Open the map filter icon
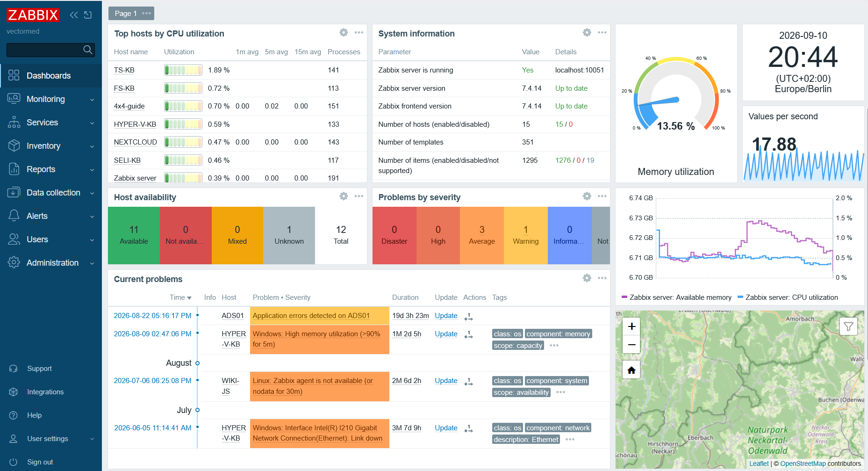This screenshot has height=471, width=868. [848, 326]
